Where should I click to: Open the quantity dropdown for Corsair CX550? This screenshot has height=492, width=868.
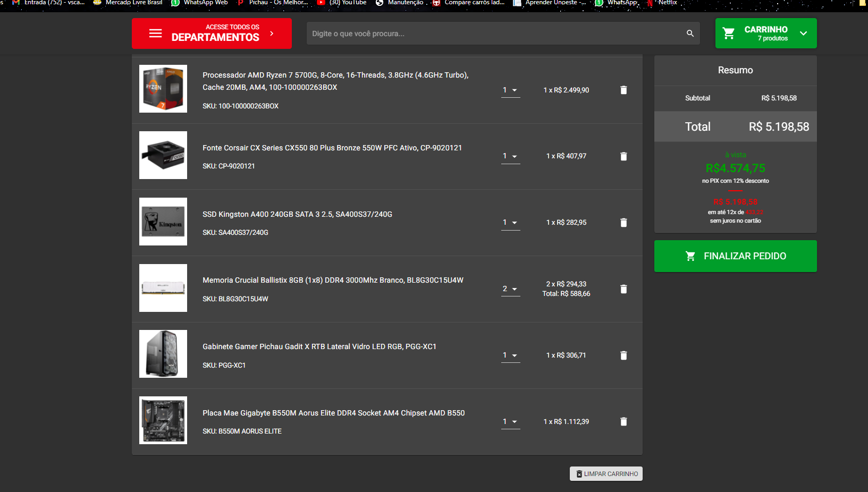click(510, 156)
